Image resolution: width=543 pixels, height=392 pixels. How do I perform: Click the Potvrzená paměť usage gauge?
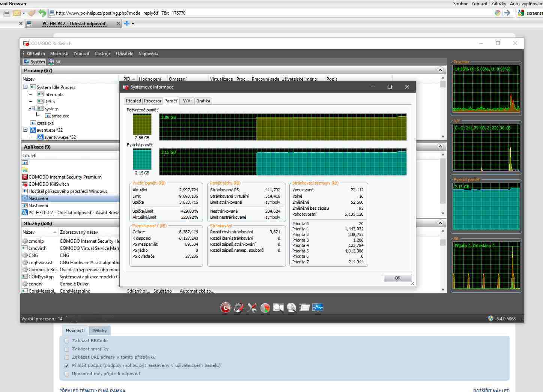click(142, 124)
